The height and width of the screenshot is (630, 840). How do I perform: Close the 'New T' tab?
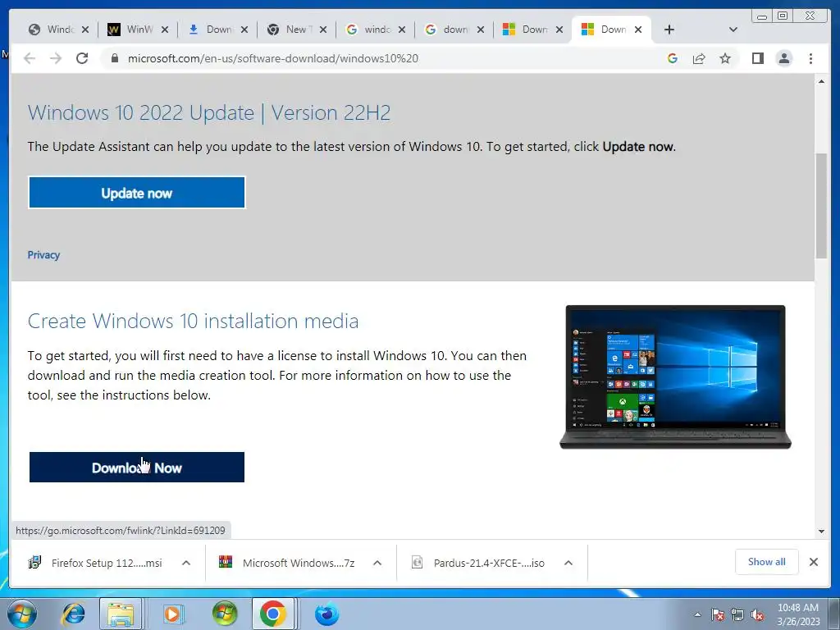coord(323,30)
